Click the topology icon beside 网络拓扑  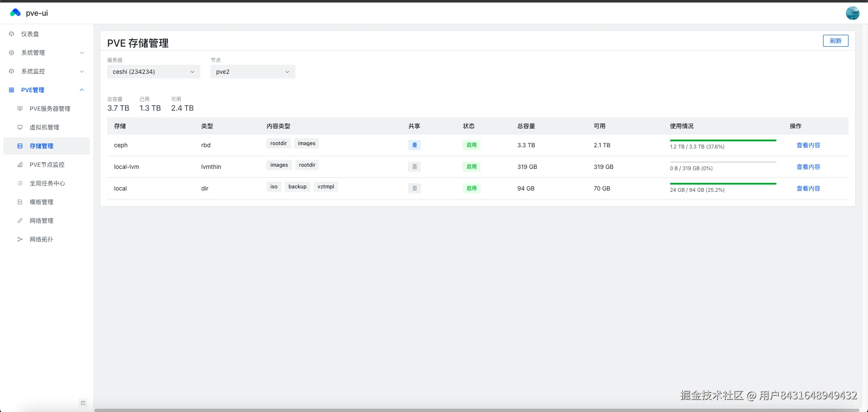[20, 239]
